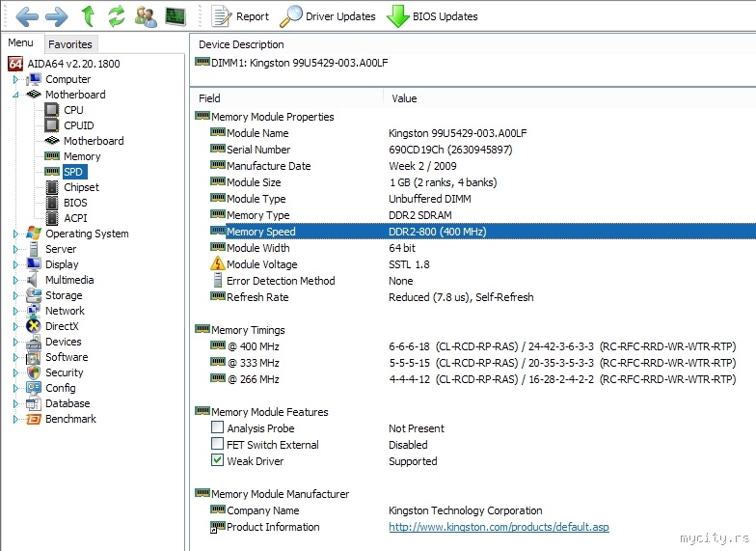The image size is (756, 551).
Task: Click the Server tower icon
Action: click(34, 249)
